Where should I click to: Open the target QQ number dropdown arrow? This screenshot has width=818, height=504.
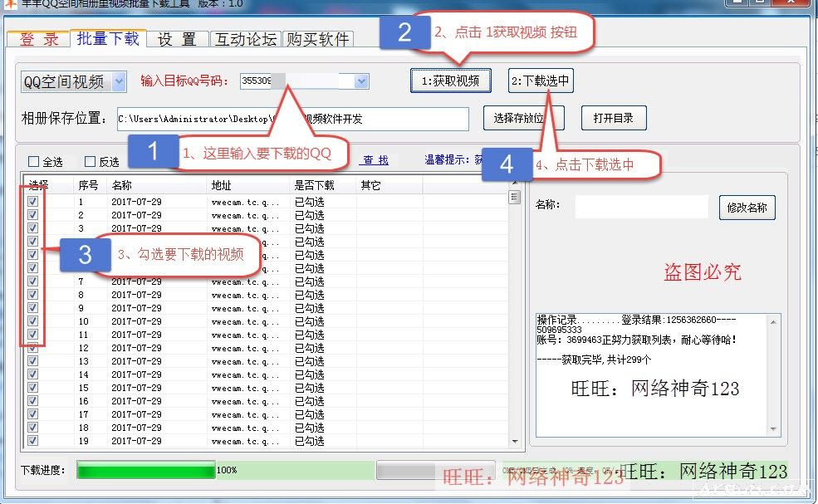coord(361,81)
